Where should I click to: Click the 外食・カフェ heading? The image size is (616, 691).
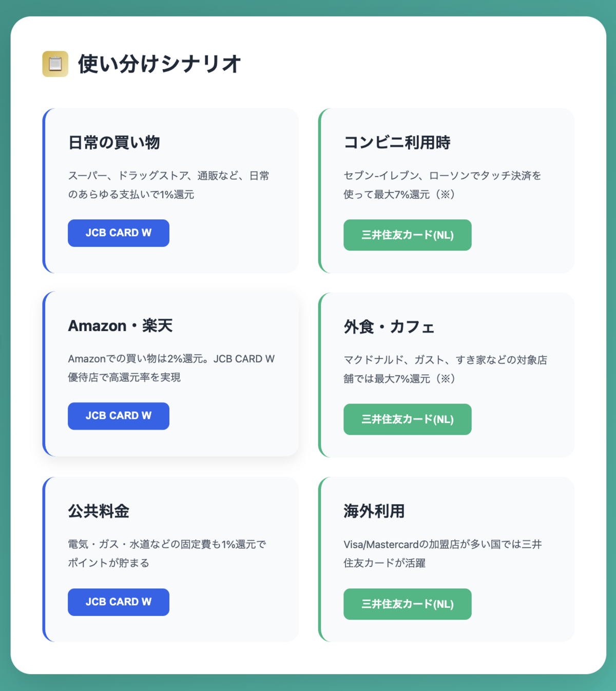click(x=389, y=327)
